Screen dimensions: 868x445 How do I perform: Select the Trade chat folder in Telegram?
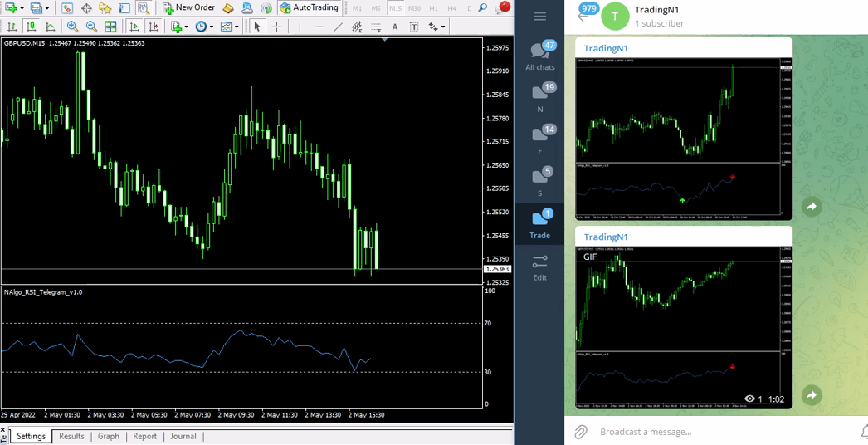[x=539, y=224]
